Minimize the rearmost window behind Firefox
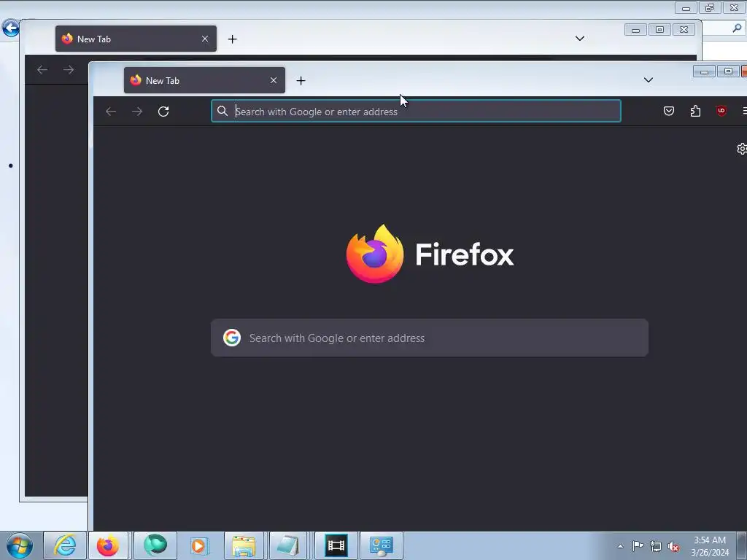 pos(686,8)
